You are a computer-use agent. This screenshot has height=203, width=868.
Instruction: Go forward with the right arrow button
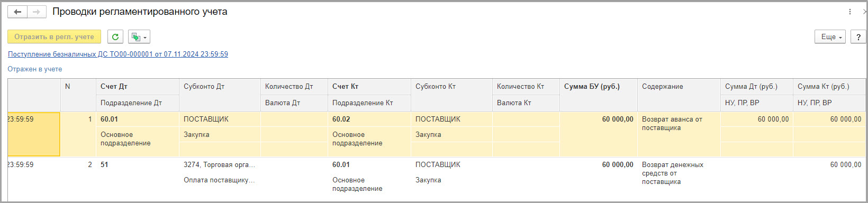(37, 12)
